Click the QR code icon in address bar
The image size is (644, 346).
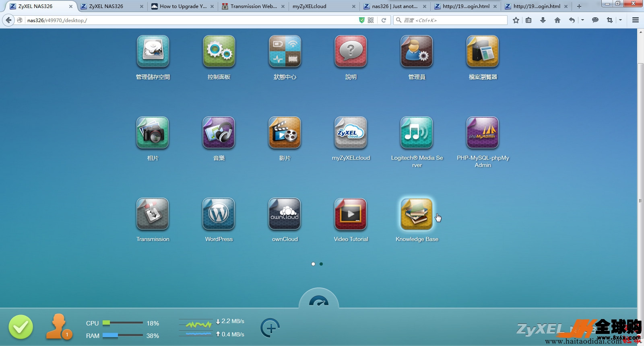(371, 20)
